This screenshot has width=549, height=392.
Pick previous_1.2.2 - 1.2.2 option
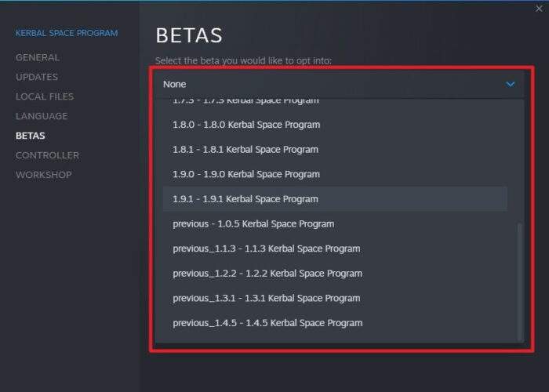[x=335, y=274]
